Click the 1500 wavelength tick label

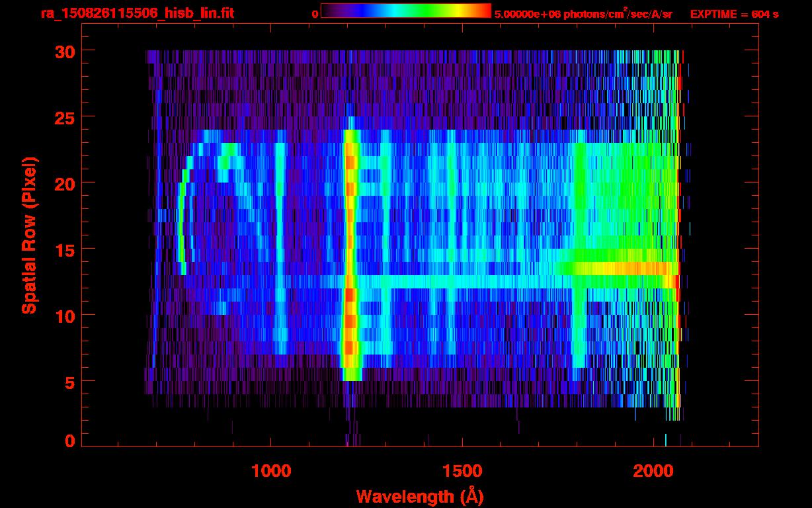tap(462, 471)
